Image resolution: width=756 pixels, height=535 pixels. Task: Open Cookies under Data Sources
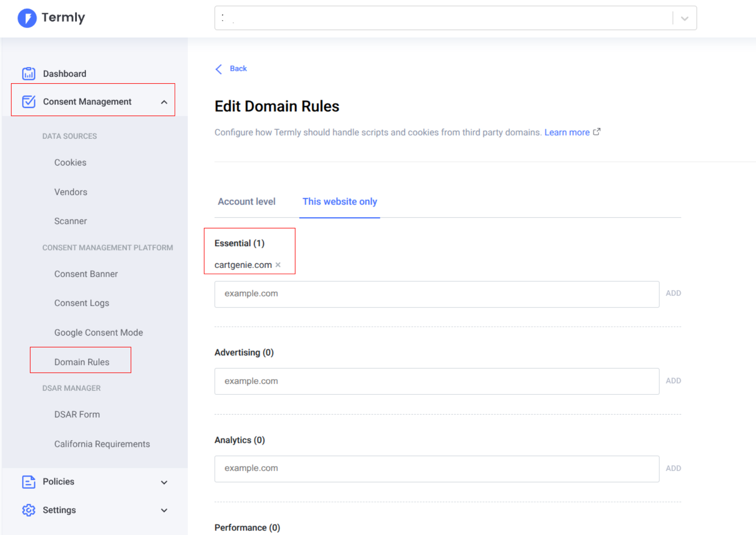70,163
